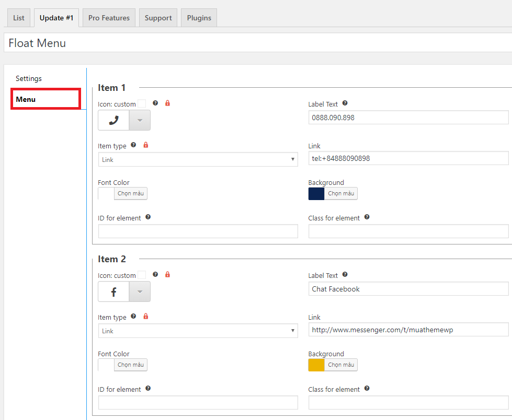
Task: Open the Item type select in Item 2
Action: pyautogui.click(x=198, y=331)
